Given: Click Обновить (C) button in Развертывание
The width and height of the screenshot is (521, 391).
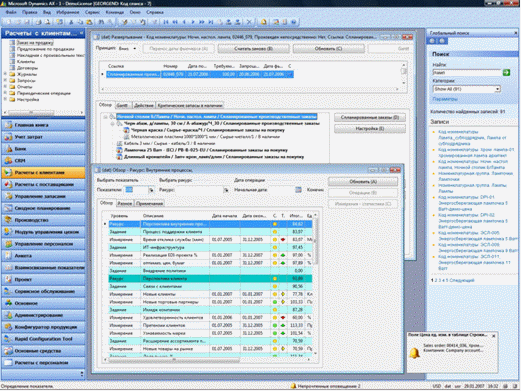Looking at the screenshot, I should point(328,49).
